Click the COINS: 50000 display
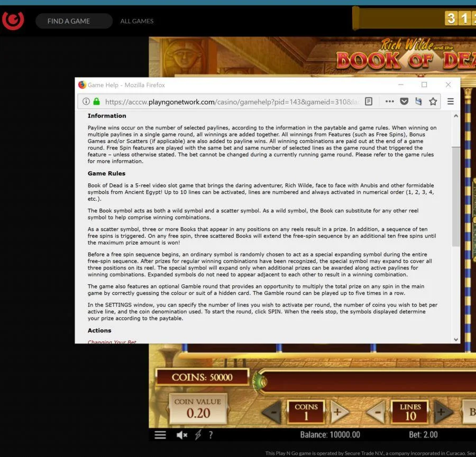 point(202,377)
